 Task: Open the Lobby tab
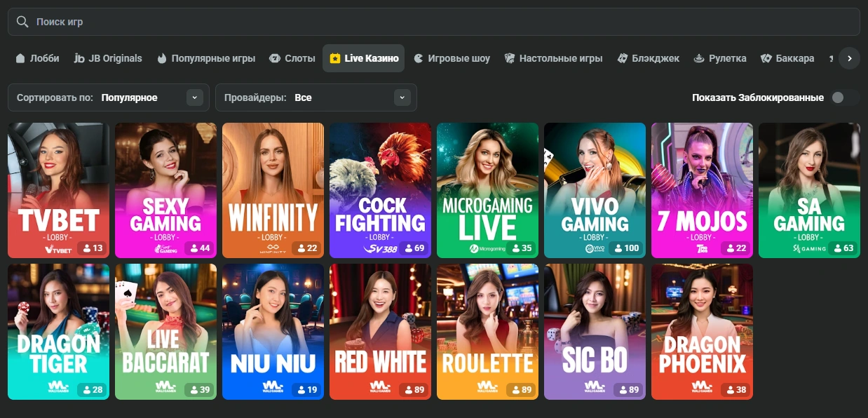pos(37,58)
